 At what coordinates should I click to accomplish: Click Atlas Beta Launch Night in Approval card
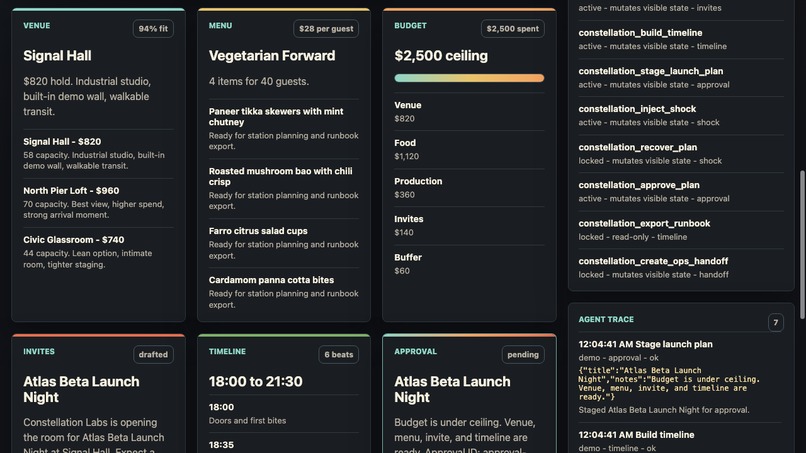(x=452, y=389)
